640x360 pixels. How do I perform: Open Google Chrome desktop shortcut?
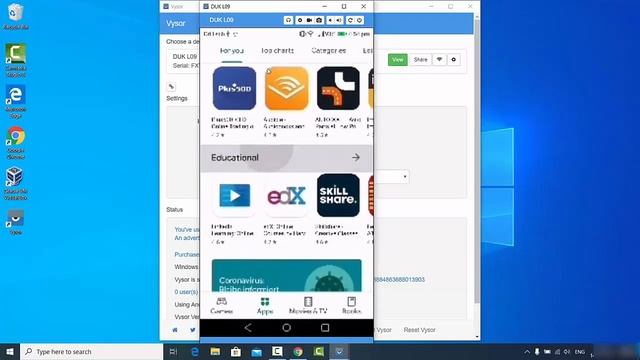(x=16, y=143)
